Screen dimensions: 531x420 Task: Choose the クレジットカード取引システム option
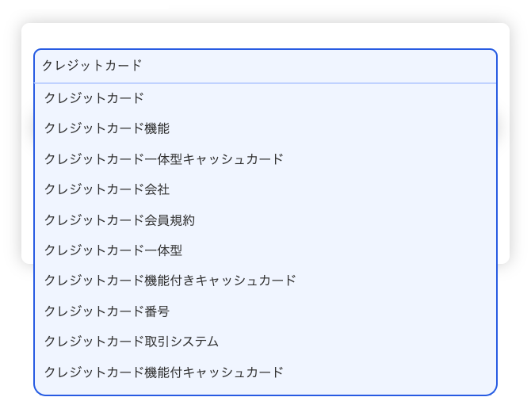click(132, 342)
